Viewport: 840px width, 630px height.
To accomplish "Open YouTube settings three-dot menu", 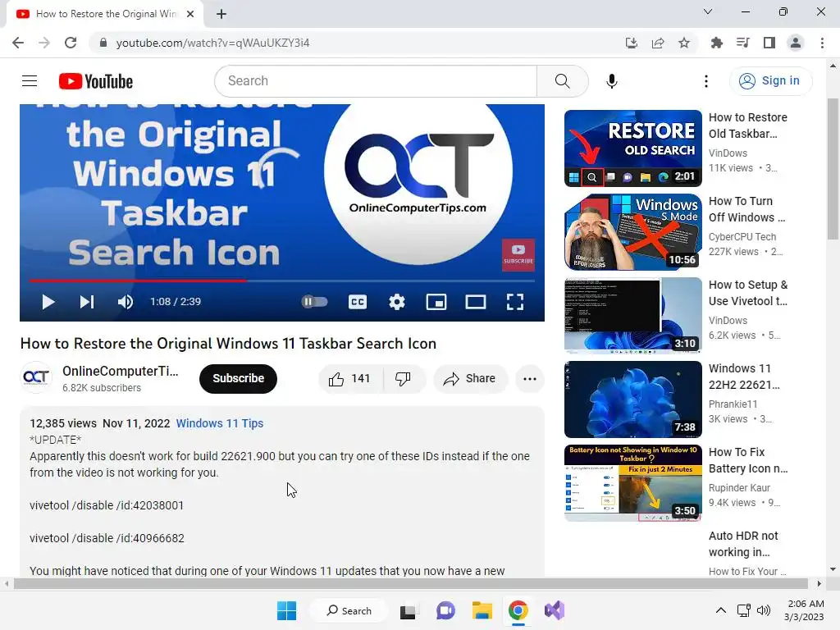I will 706,81.
